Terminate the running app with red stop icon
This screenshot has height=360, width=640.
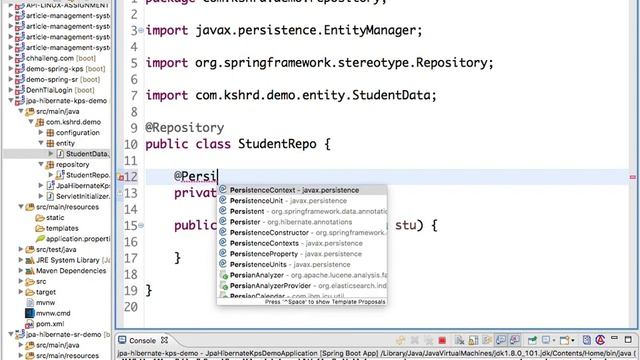(x=442, y=340)
